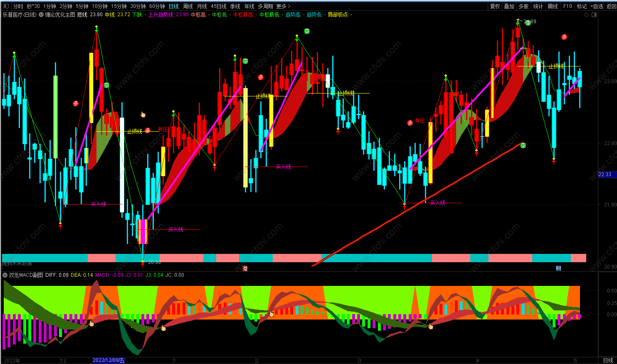The height and width of the screenshot is (364, 617).
Task: Open 多周期 multi-period view
Action: (265, 6)
